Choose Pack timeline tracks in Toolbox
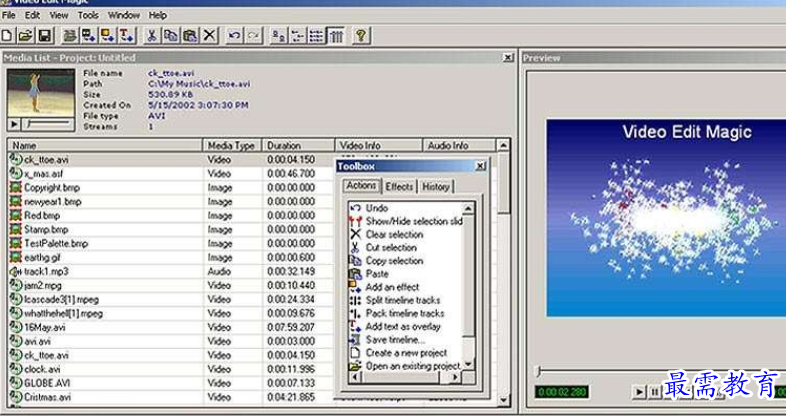This screenshot has height=416, width=786. [x=397, y=313]
